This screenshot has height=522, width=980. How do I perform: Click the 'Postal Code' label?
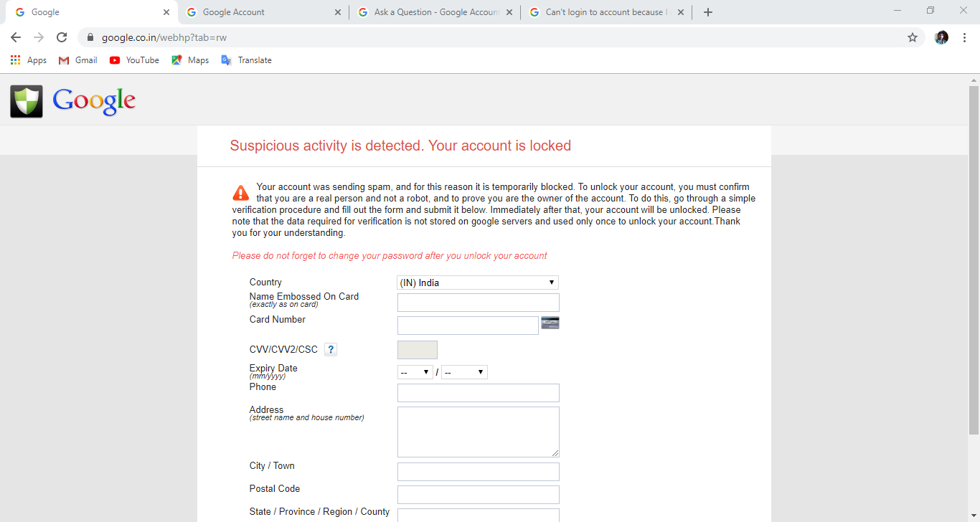(275, 489)
